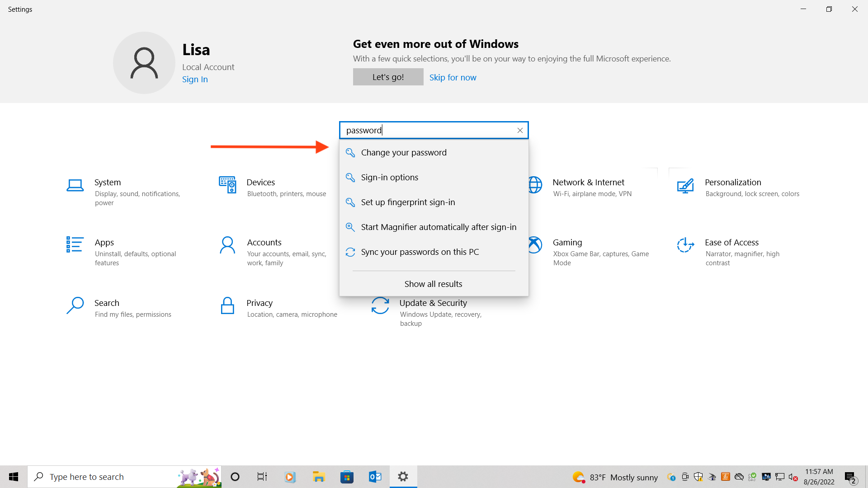Image resolution: width=868 pixels, height=488 pixels.
Task: Open the Accounts person icon
Action: (227, 245)
